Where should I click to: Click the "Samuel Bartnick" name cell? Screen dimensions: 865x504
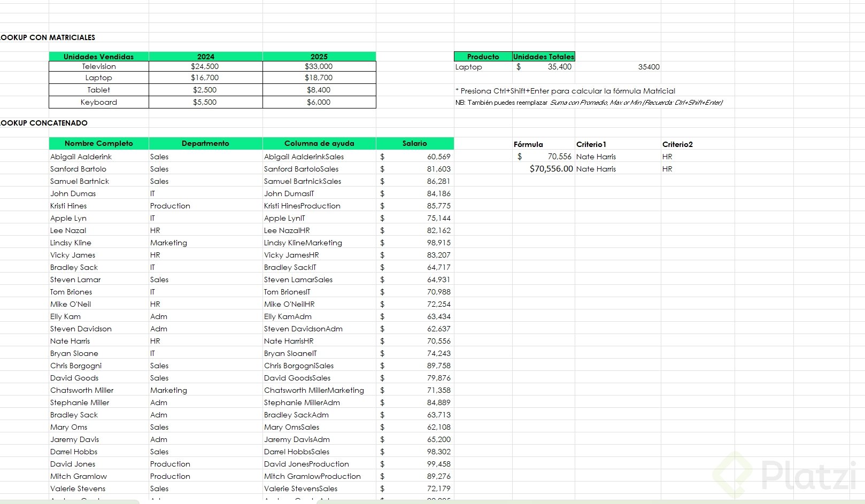click(99, 181)
